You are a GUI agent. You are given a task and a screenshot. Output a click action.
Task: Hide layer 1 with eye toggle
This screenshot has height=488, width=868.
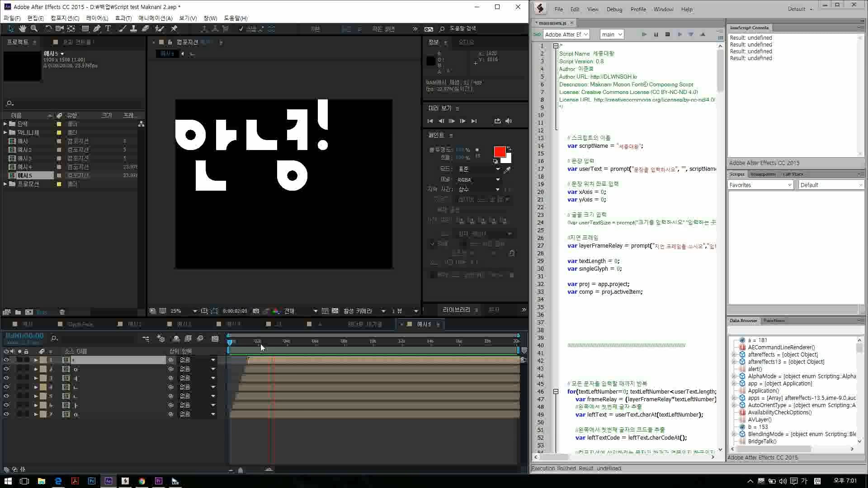tap(6, 360)
